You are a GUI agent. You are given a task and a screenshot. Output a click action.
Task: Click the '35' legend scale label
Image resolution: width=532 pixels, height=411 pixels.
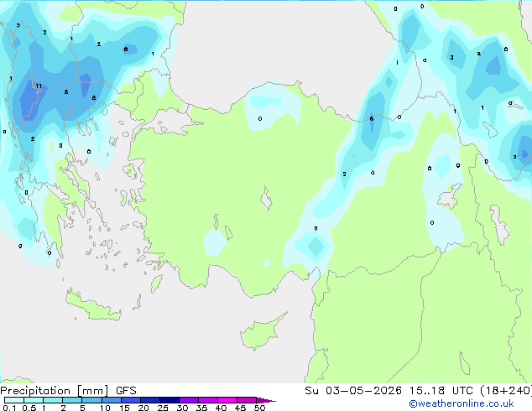(201, 408)
